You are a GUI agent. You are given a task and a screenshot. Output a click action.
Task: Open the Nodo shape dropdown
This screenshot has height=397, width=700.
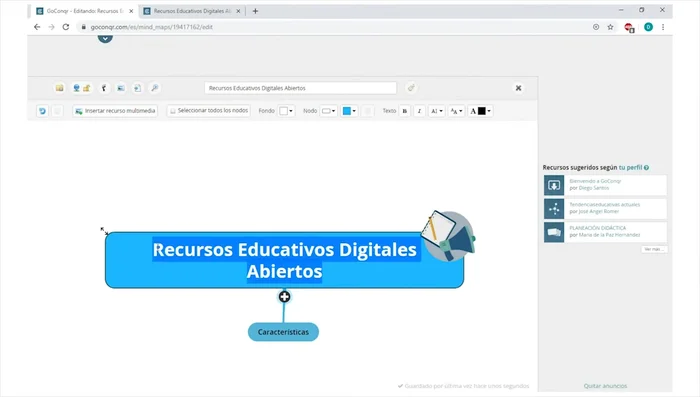329,111
